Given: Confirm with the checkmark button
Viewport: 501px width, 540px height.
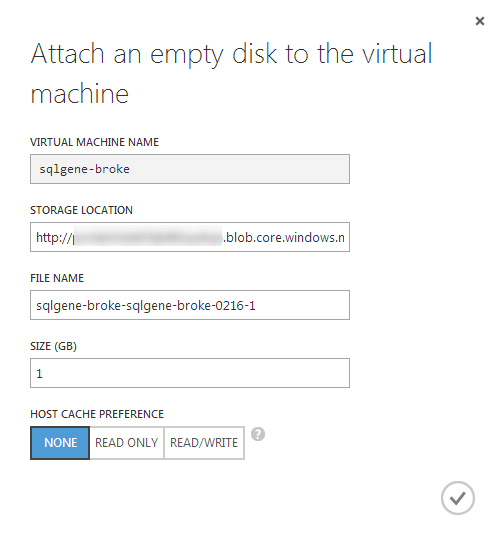Looking at the screenshot, I should point(458,498).
